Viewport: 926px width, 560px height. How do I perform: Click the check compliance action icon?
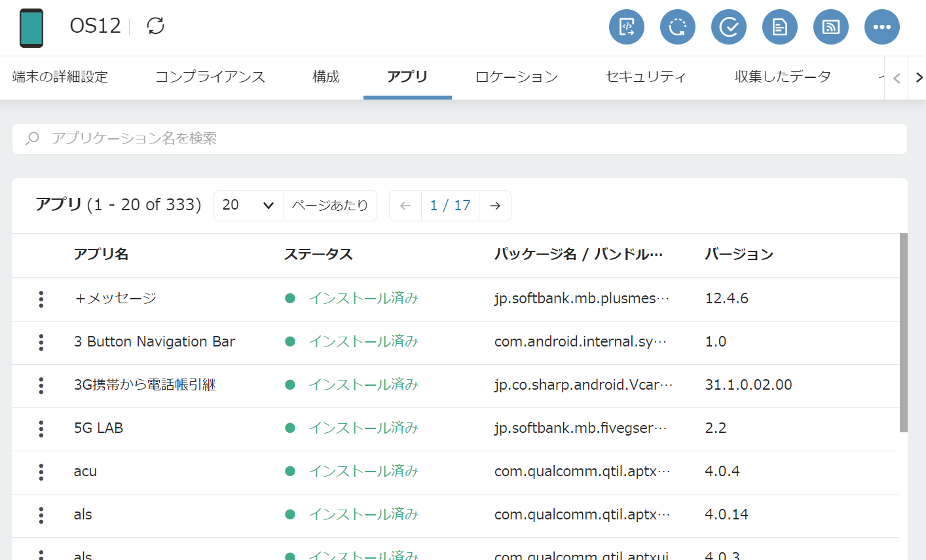pos(729,27)
